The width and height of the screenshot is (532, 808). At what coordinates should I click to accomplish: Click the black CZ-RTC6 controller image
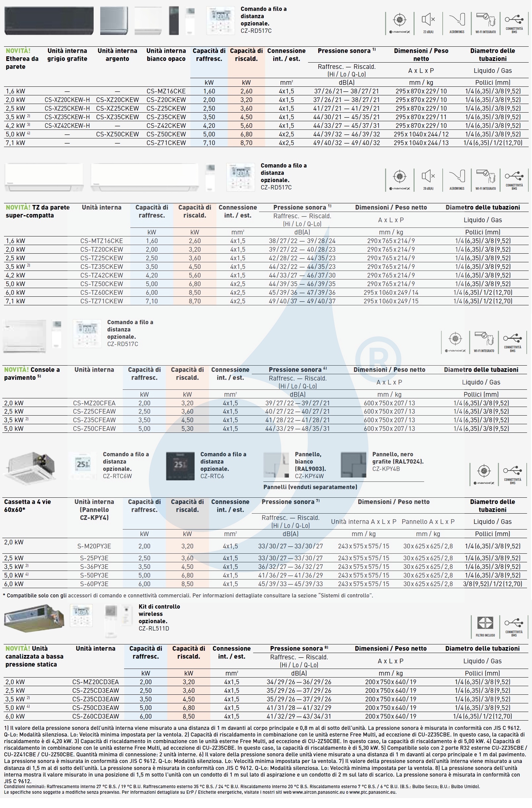point(180,466)
